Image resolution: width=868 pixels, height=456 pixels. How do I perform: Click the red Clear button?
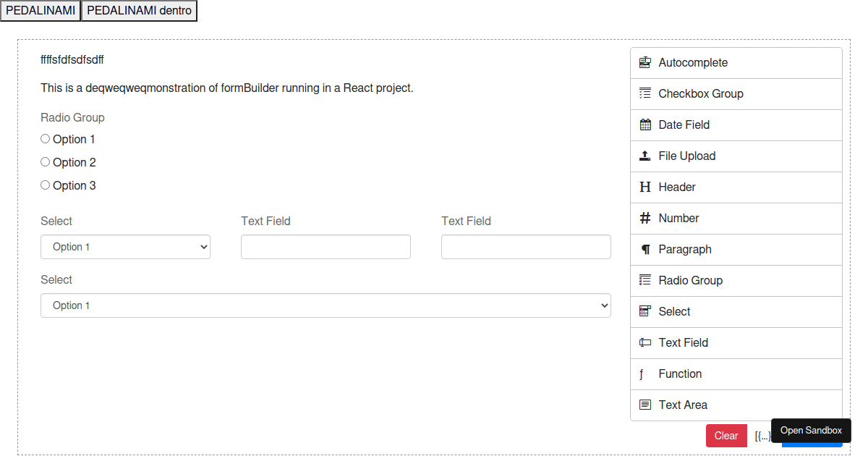click(x=726, y=435)
